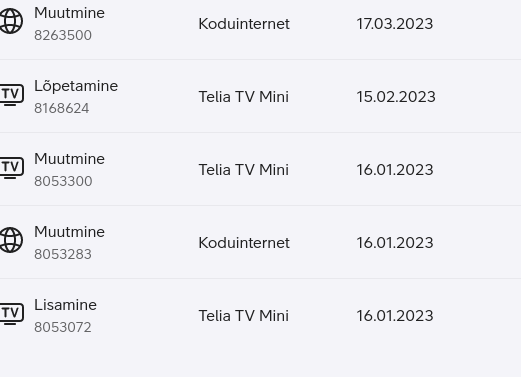This screenshot has height=377, width=521.
Task: Click globe icon for order 8263500
Action: pos(11,21)
